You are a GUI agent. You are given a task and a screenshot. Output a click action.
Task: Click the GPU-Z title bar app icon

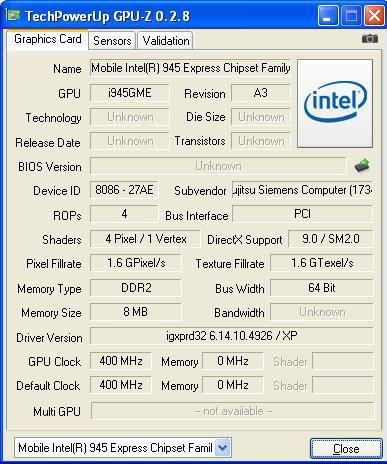point(13,15)
